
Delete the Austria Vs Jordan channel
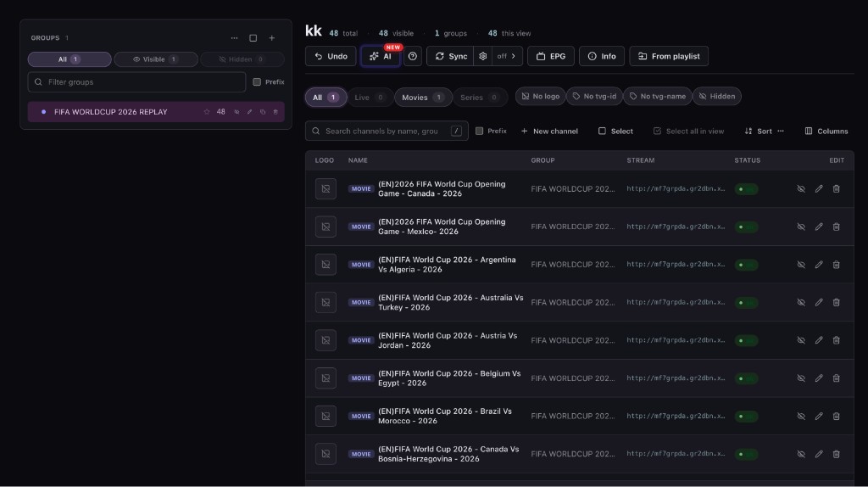pyautogui.click(x=837, y=340)
